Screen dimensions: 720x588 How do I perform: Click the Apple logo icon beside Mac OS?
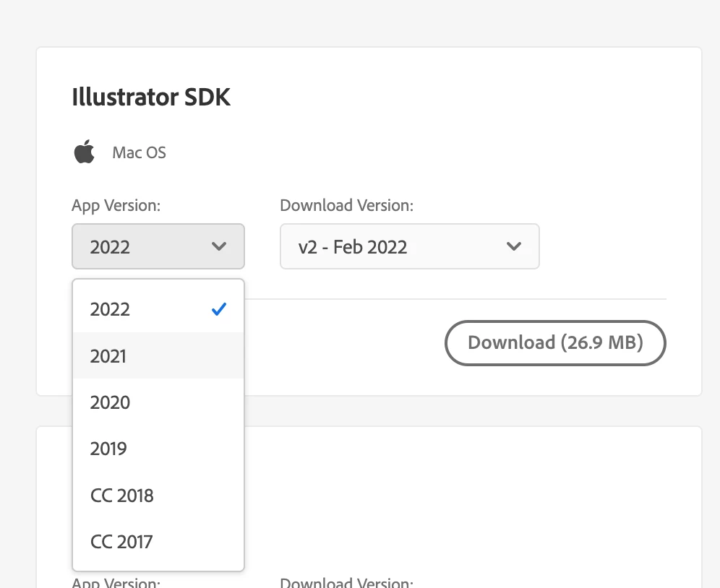tap(85, 152)
